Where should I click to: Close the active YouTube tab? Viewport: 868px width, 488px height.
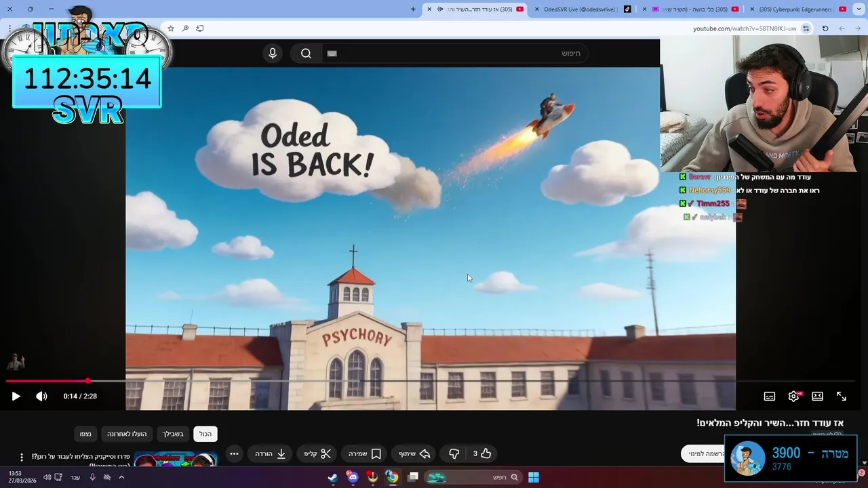pyautogui.click(x=429, y=9)
